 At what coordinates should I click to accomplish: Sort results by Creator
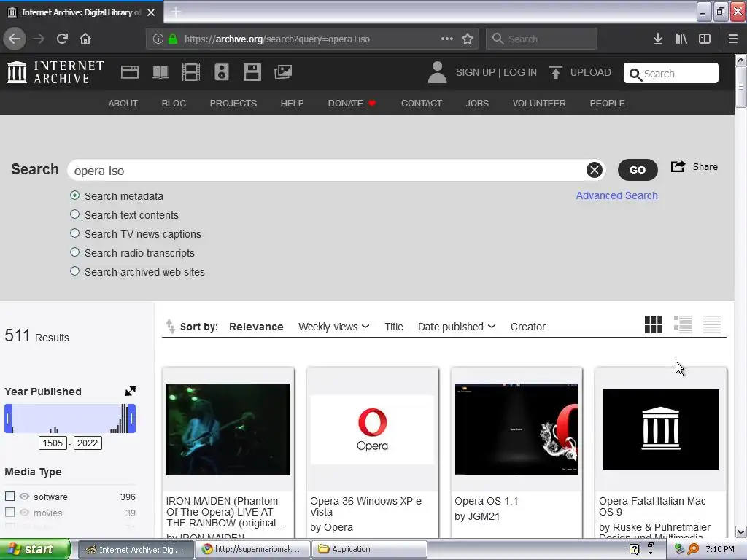tap(528, 327)
